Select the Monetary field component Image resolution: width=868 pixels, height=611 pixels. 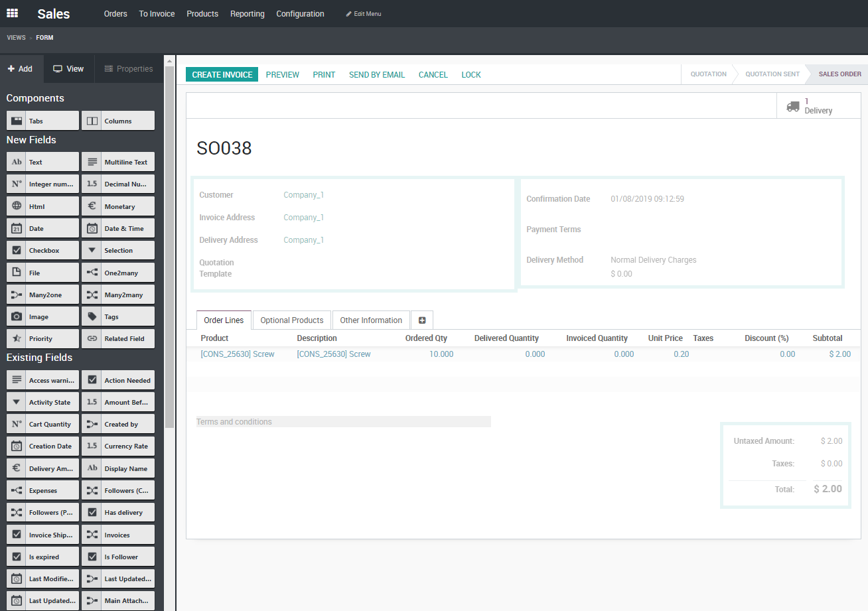pyautogui.click(x=118, y=206)
